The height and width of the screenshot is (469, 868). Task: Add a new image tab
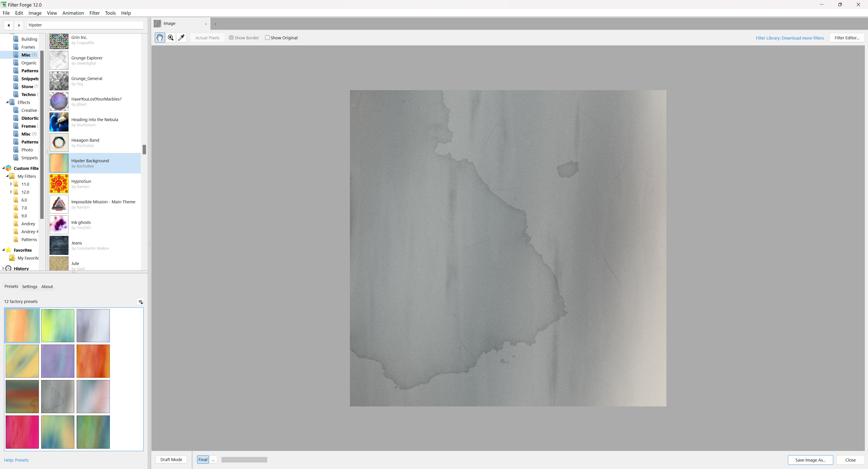[x=216, y=24]
